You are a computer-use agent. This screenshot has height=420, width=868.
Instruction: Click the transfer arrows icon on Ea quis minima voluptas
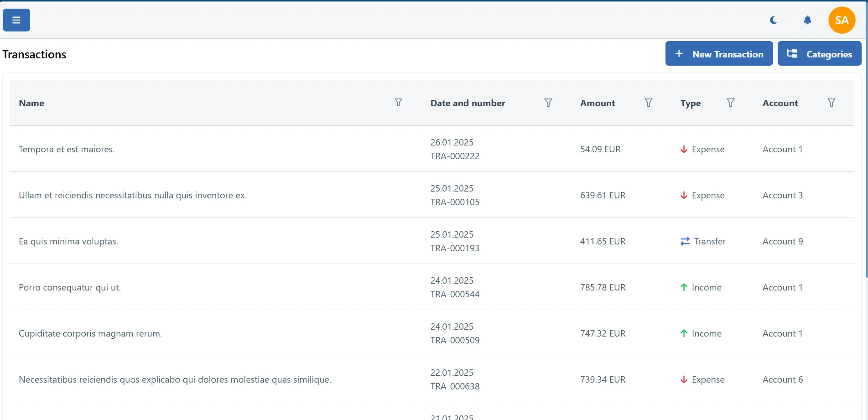[684, 241]
